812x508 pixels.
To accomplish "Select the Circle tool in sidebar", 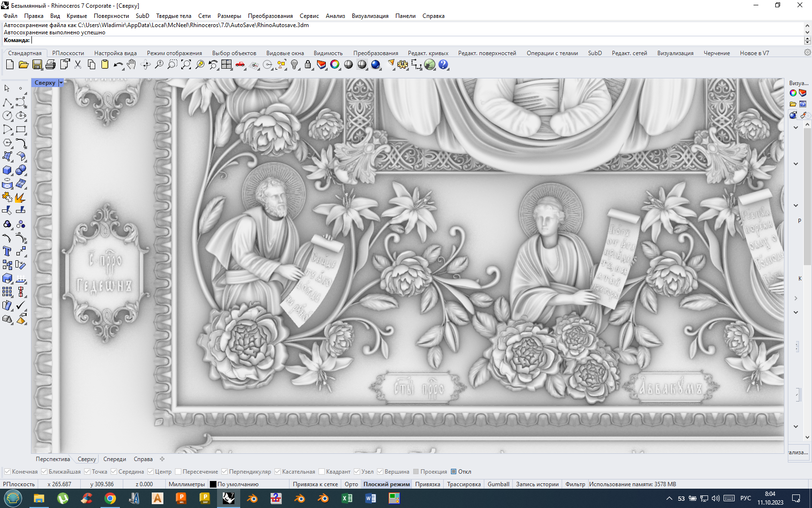I will pyautogui.click(x=7, y=116).
